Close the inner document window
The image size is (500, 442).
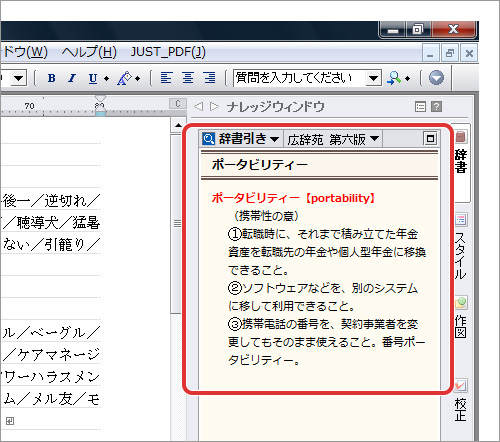[x=469, y=53]
